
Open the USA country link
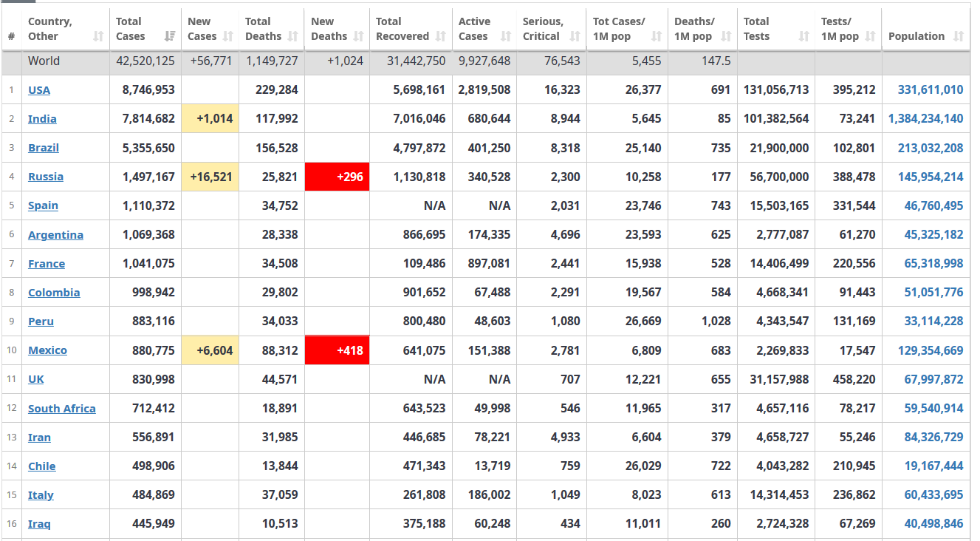pyautogui.click(x=39, y=90)
